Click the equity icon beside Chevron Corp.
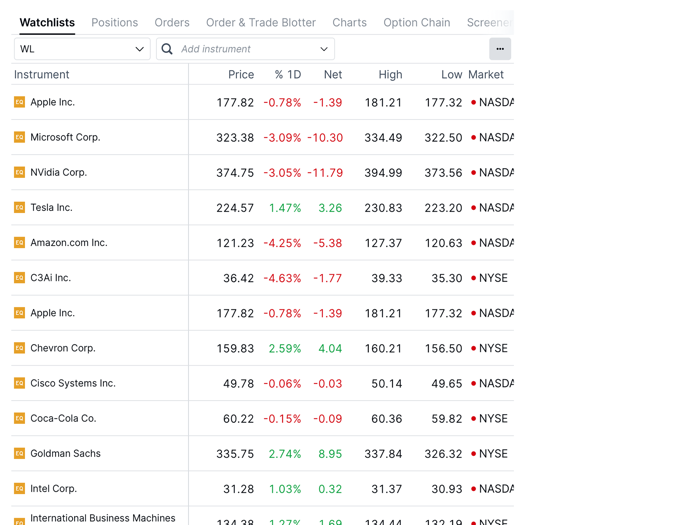 coord(19,348)
